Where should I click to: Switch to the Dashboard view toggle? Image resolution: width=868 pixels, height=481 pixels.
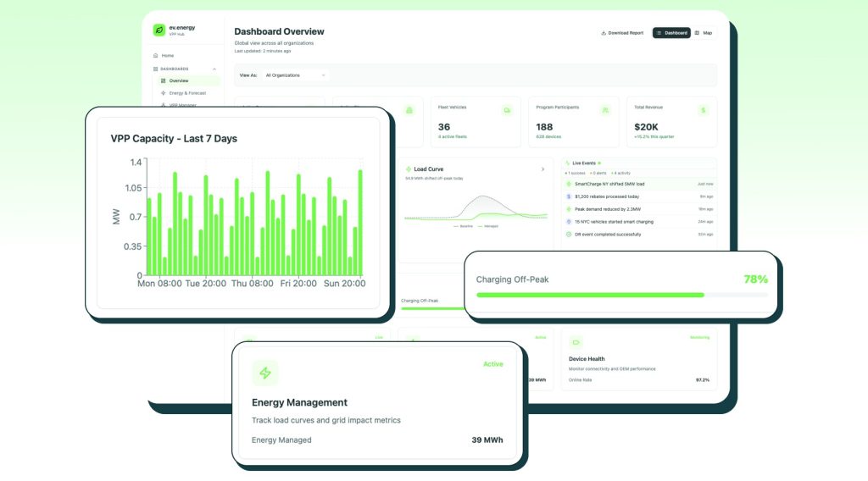click(671, 33)
